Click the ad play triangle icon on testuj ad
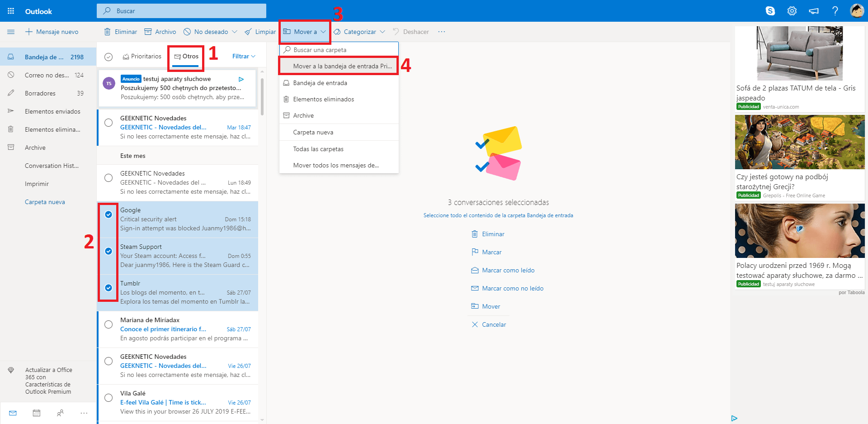The image size is (868, 424). 241,79
